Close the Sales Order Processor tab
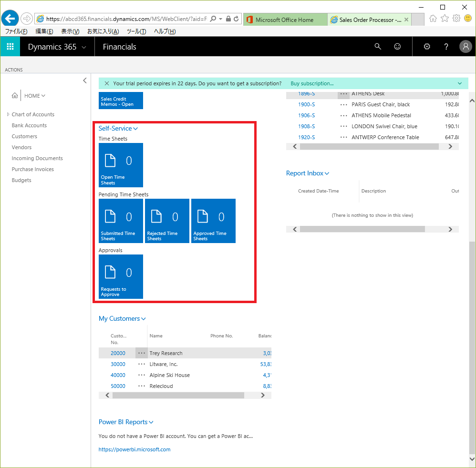 406,20
